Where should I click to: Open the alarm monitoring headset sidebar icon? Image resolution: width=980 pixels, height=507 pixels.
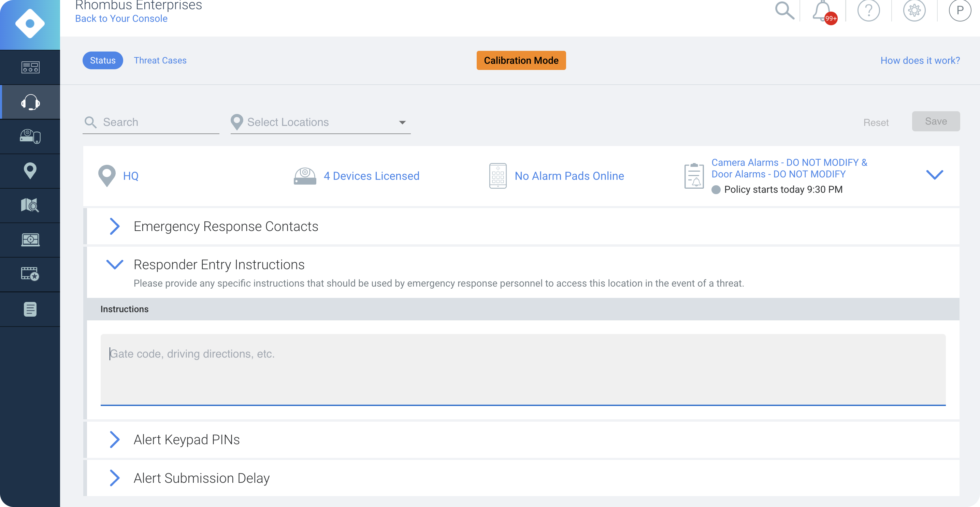(30, 102)
